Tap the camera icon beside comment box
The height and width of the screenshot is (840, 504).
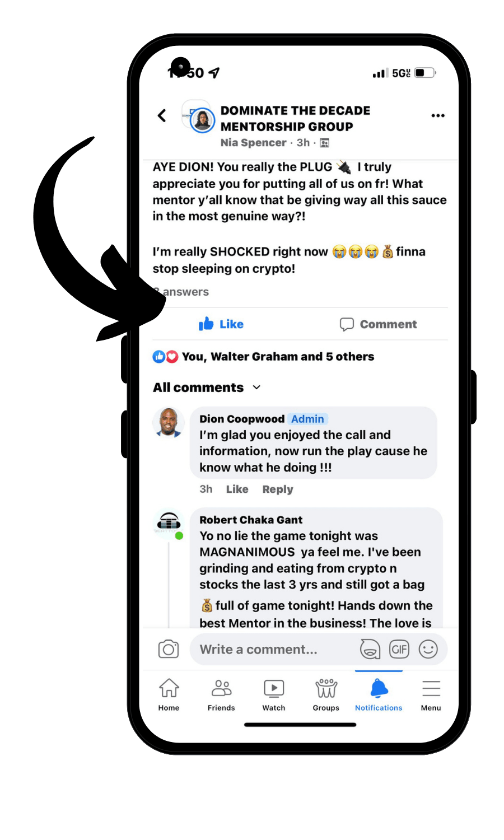point(169,649)
